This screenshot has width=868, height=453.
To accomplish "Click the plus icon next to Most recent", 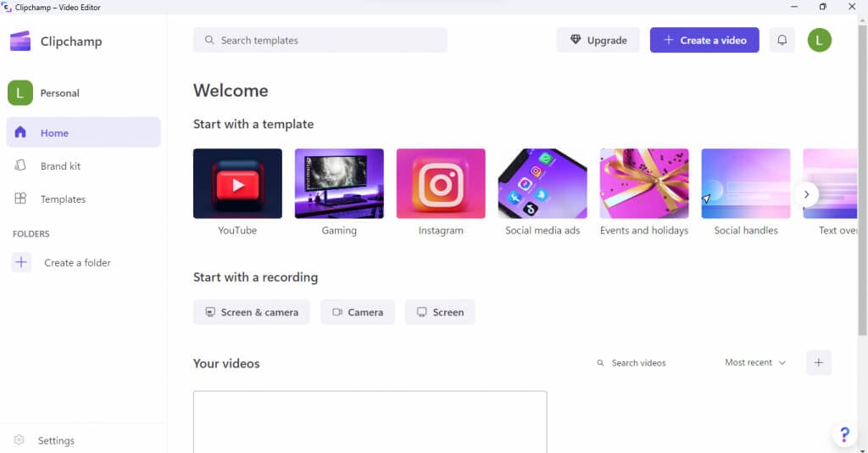I will [819, 363].
